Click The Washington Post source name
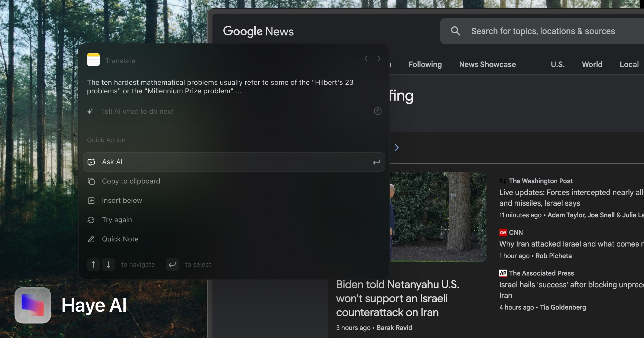 click(x=541, y=181)
